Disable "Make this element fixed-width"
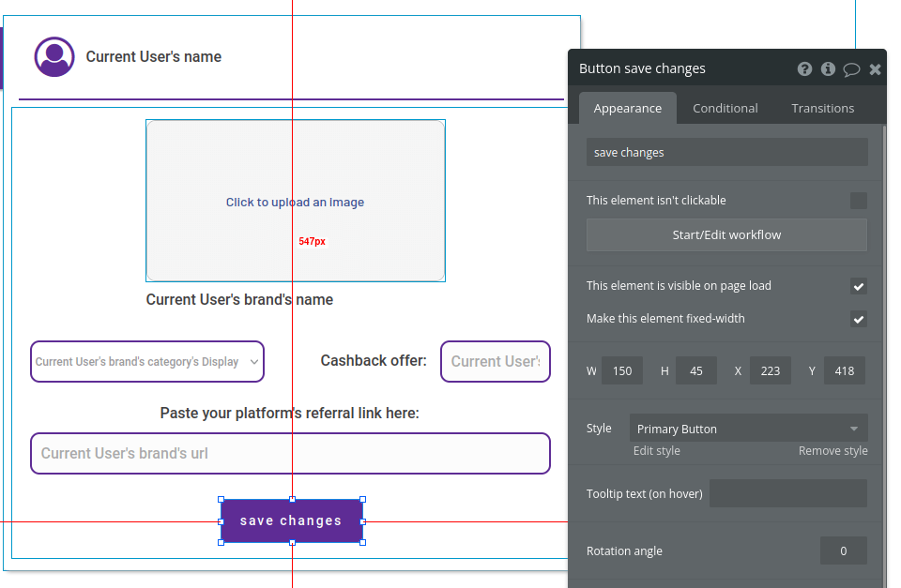Image resolution: width=901 pixels, height=588 pixels. pyautogui.click(x=858, y=319)
